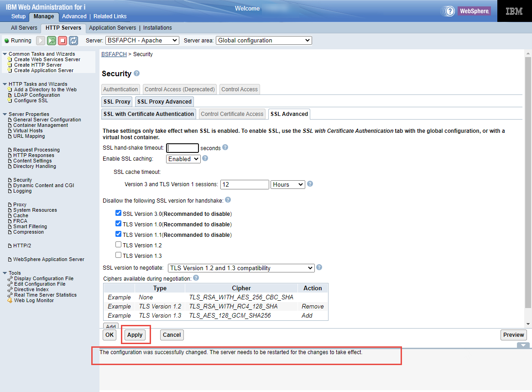
Task: Open the SSL version to negotiate dropdown
Action: pos(241,268)
